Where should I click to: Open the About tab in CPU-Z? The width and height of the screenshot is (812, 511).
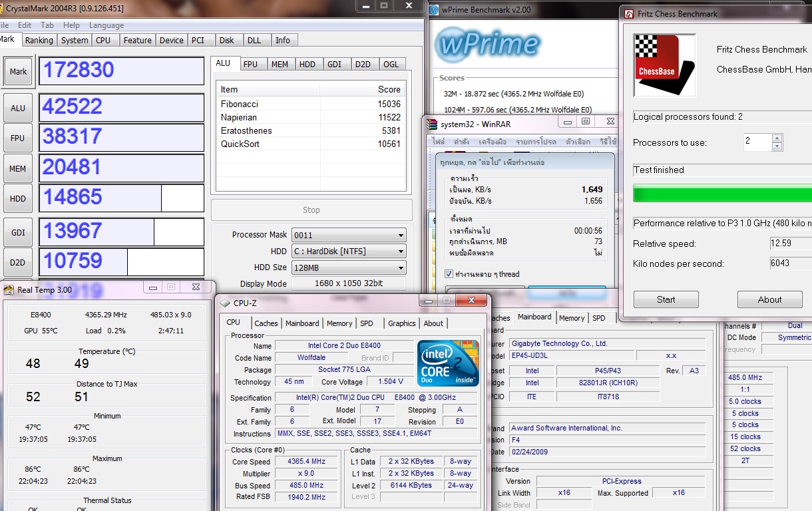coord(433,323)
